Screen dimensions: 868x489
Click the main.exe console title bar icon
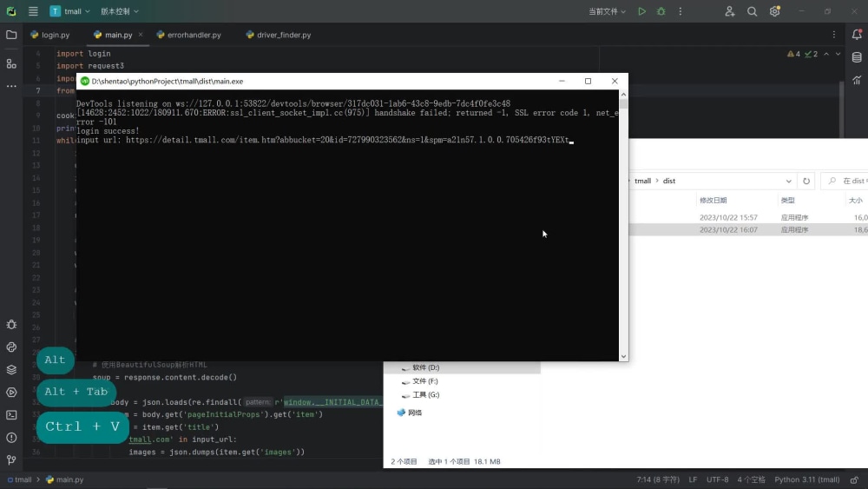pyautogui.click(x=85, y=82)
